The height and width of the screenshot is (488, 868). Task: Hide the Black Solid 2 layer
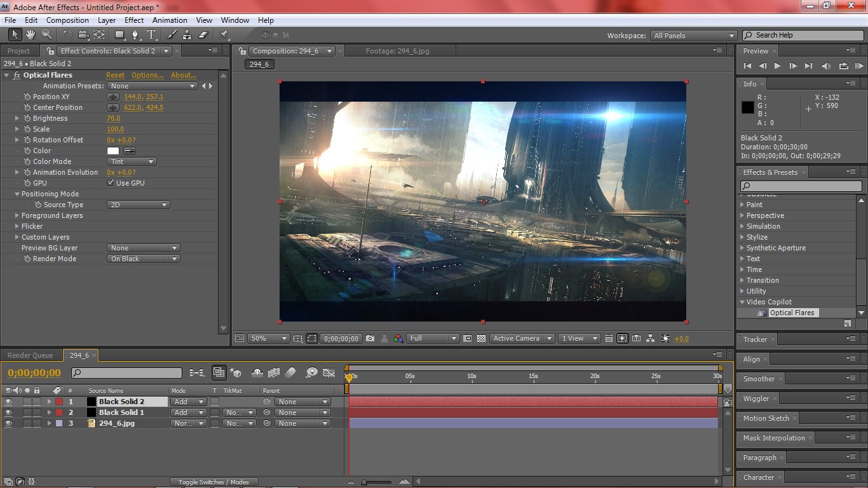(x=8, y=402)
